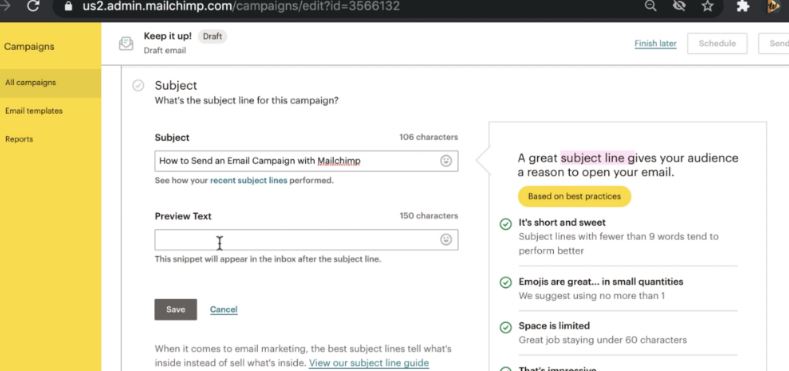The height and width of the screenshot is (371, 789).
Task: Click the Finish later link
Action: click(655, 43)
